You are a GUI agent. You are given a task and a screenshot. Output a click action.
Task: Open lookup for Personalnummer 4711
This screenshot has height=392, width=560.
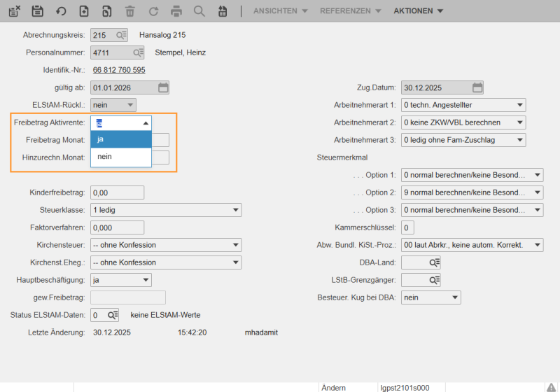click(x=138, y=52)
